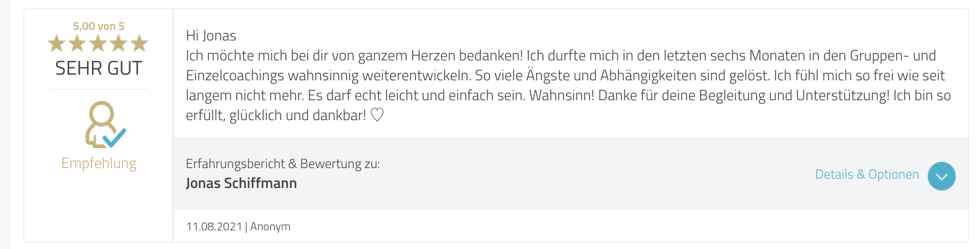Click the verified recommendation person icon
Screen dimensions: 980x249
pyautogui.click(x=104, y=125)
